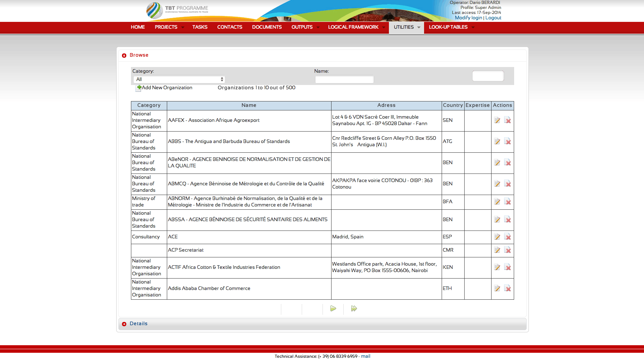The height and width of the screenshot is (361, 644).
Task: Go to next page of organizations
Action: click(x=333, y=309)
